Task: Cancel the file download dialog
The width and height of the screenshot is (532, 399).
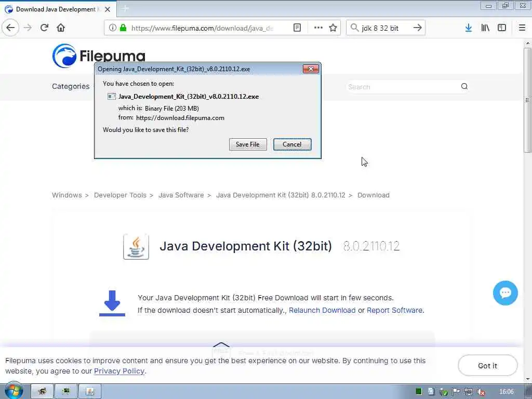Action: (292, 144)
